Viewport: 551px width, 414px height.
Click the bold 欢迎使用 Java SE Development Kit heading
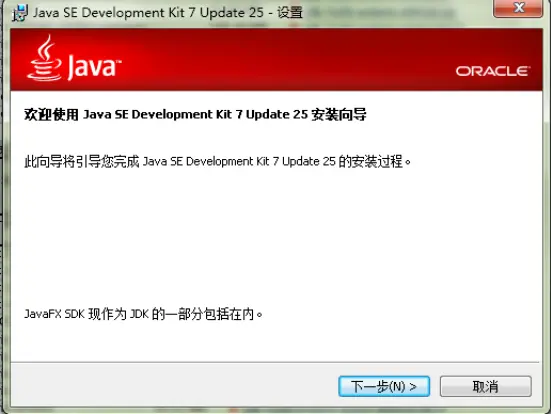point(195,115)
